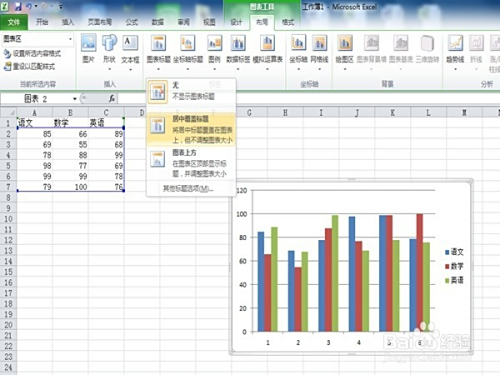Open the Customize Quick Access Toolbar arrow

pos(61,6)
